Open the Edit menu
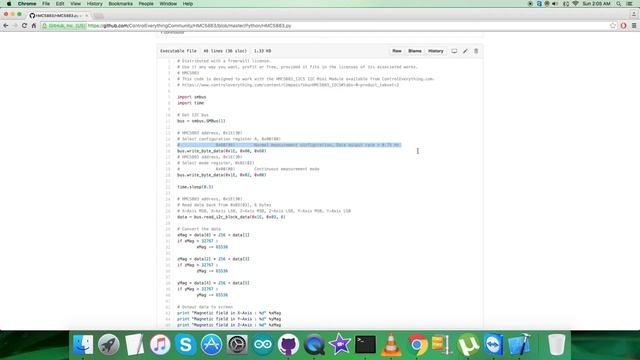Viewport: 640px width, 360px height. (60, 4)
